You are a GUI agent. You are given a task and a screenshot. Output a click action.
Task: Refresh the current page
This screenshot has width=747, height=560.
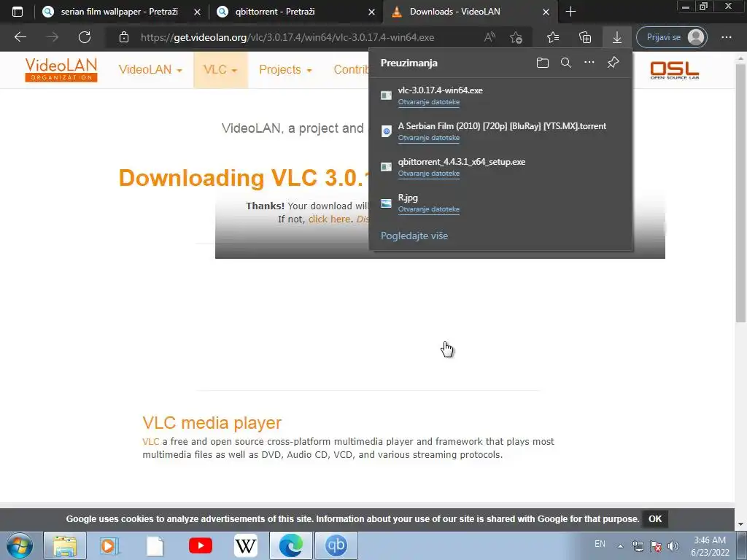(85, 37)
